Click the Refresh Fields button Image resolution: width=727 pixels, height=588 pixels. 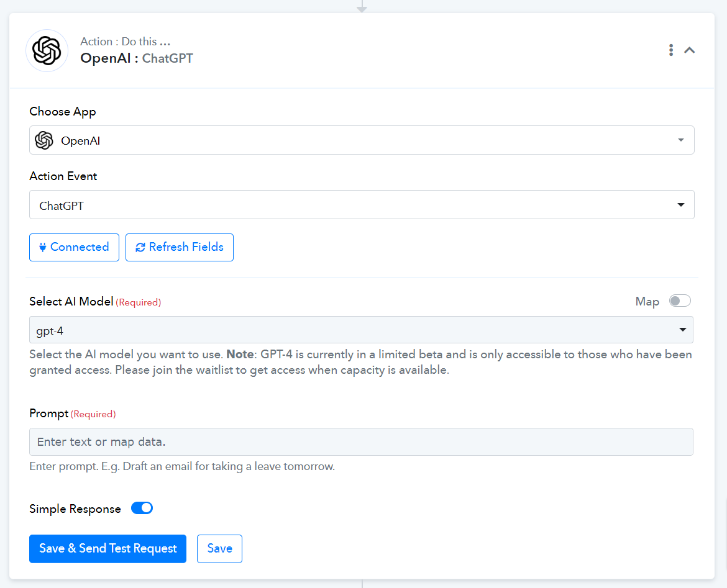click(180, 248)
